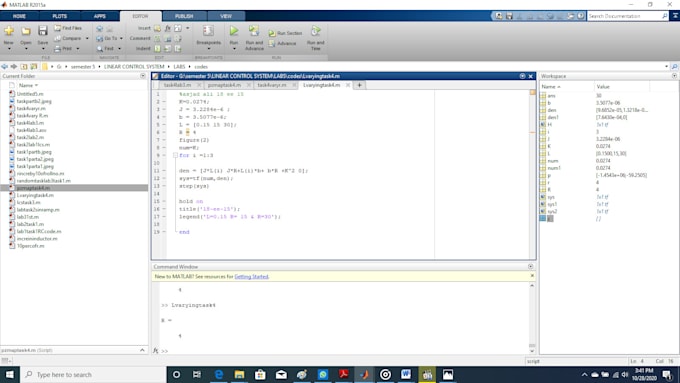The image size is (680, 383).
Task: Click Run and Time icon
Action: pyautogui.click(x=315, y=31)
